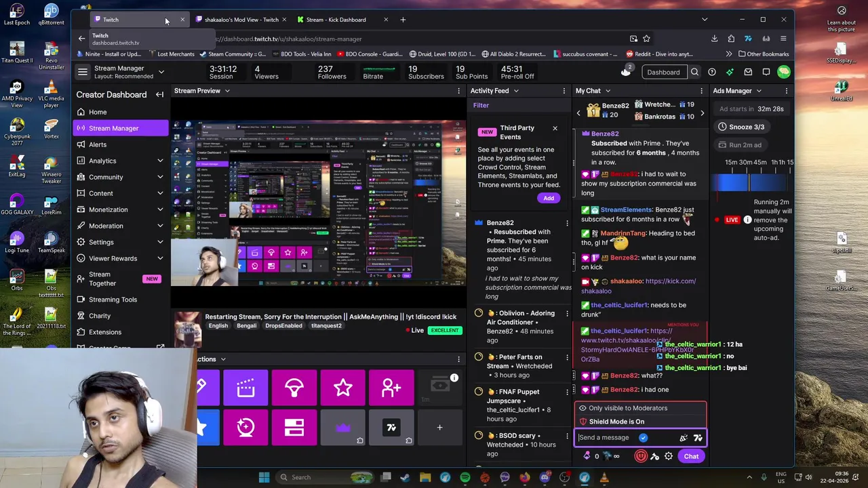
Task: Expand the Settings sidebar section
Action: coord(160,242)
